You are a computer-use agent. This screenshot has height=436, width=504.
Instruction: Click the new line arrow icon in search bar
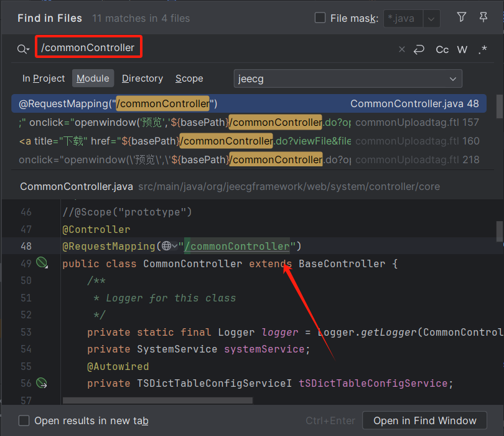pos(419,50)
